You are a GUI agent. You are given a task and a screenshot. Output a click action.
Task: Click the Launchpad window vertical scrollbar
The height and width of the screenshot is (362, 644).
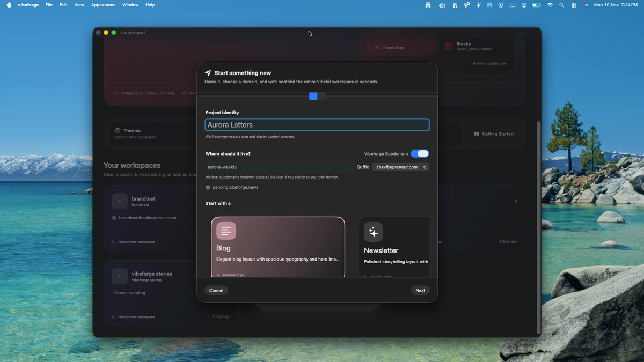[538, 227]
